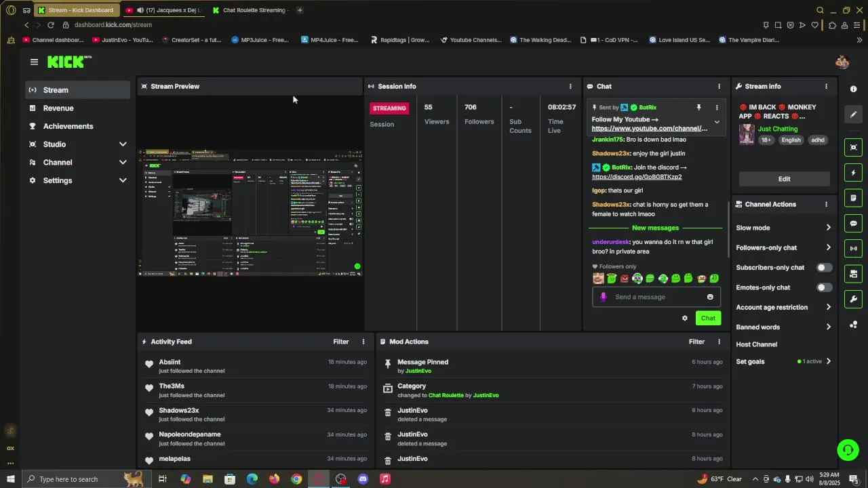Screen dimensions: 868x488
Task: Open Discord from the taskbar
Action: (363, 479)
